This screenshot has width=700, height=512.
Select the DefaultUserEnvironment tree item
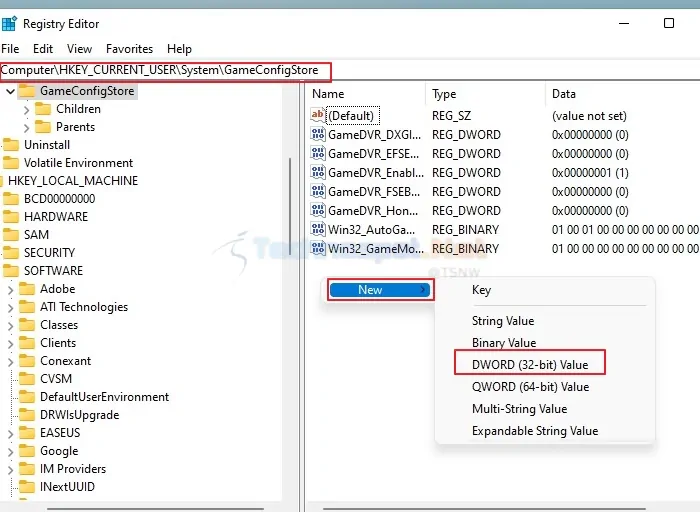pos(104,397)
